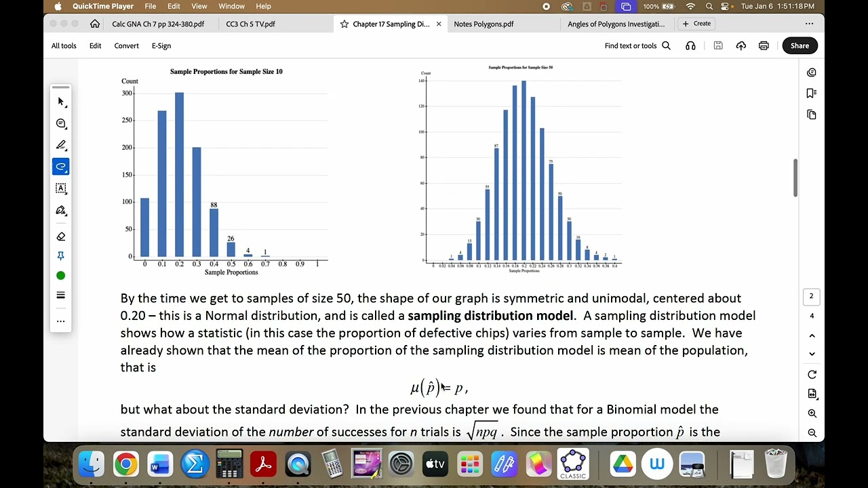The width and height of the screenshot is (868, 488).
Task: Open the GeoGebra Classic Dock icon
Action: pyautogui.click(x=573, y=464)
